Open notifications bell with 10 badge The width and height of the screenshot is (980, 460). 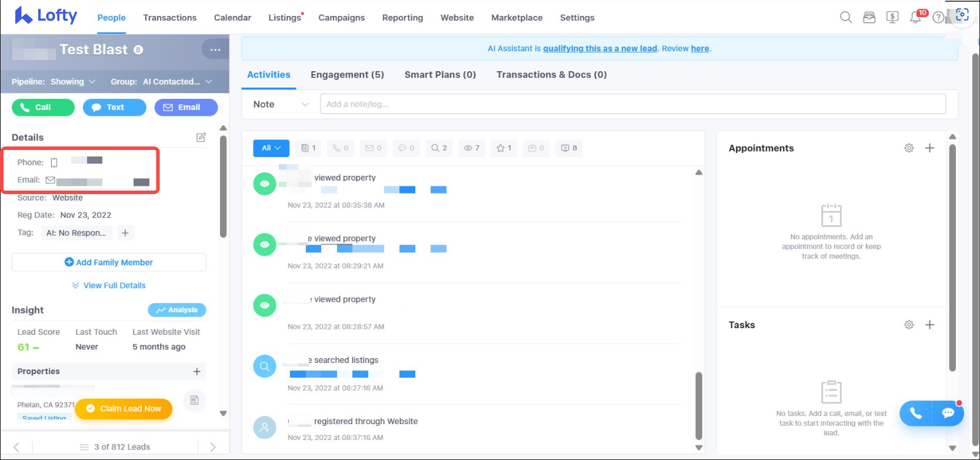pyautogui.click(x=916, y=17)
